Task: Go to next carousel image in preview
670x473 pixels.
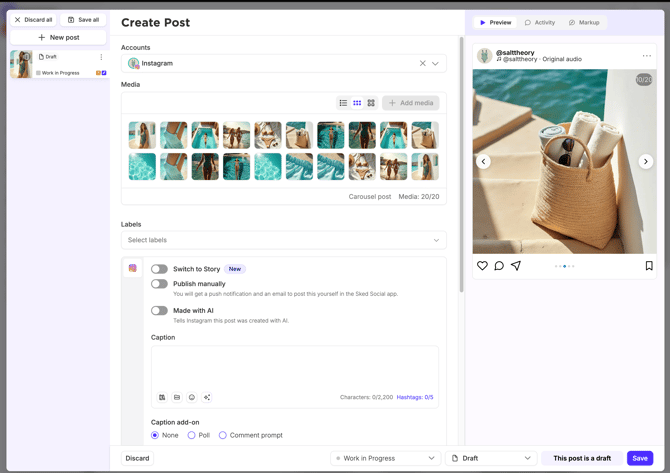Action: pyautogui.click(x=646, y=162)
